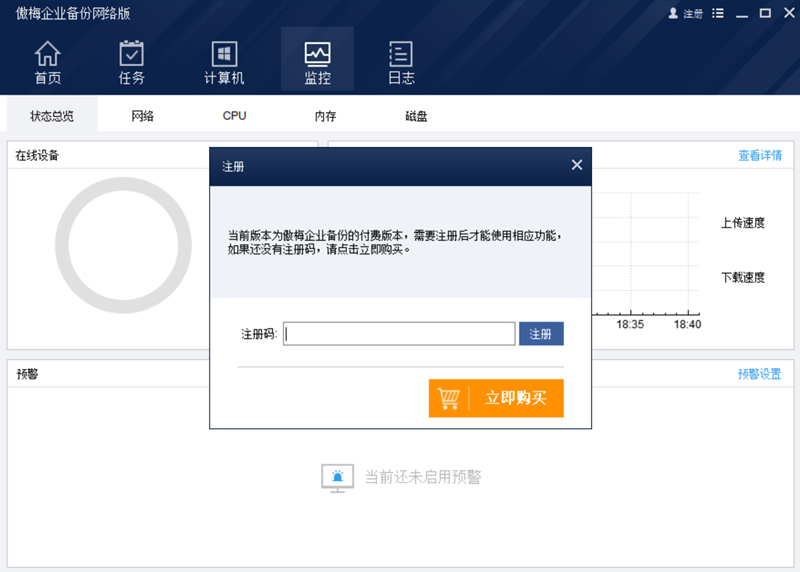Select the 内存 memory tab
800x572 pixels.
click(325, 116)
